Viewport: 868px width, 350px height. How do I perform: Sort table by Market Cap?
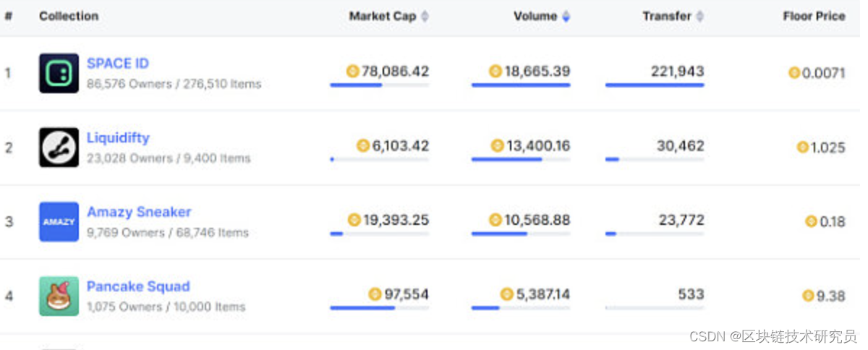click(x=389, y=16)
